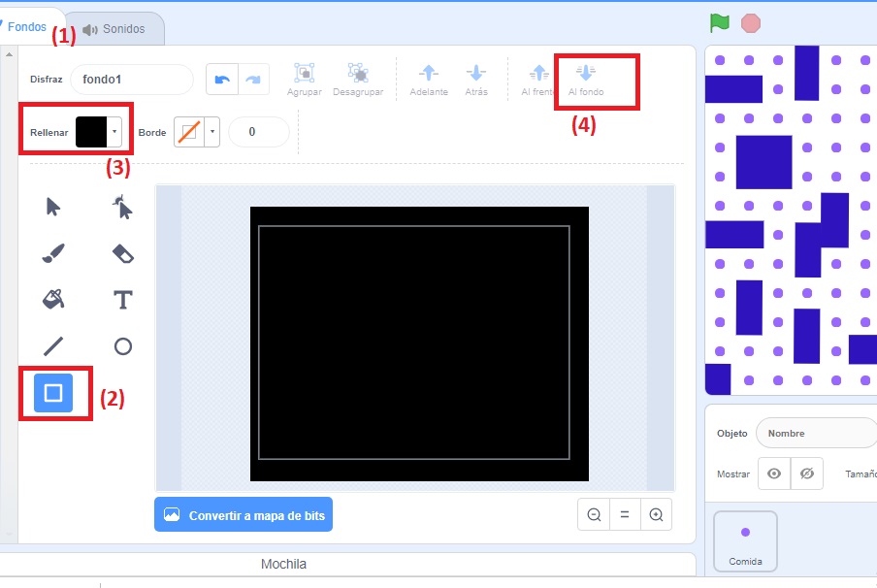Select the Circle tool
Screen dimensions: 877x588
122,345
